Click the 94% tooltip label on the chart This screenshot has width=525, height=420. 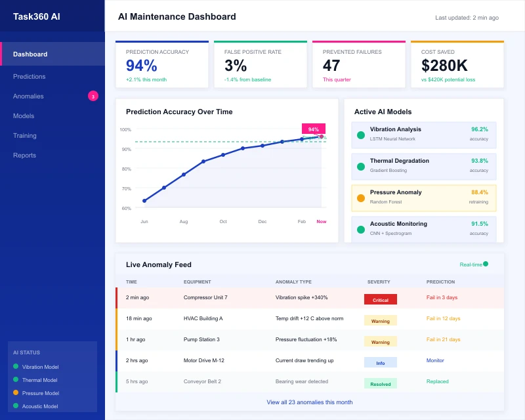[x=314, y=129]
